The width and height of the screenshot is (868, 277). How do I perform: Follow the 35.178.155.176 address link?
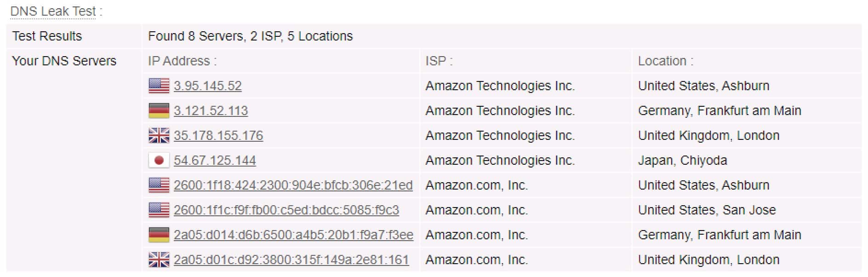click(x=218, y=135)
